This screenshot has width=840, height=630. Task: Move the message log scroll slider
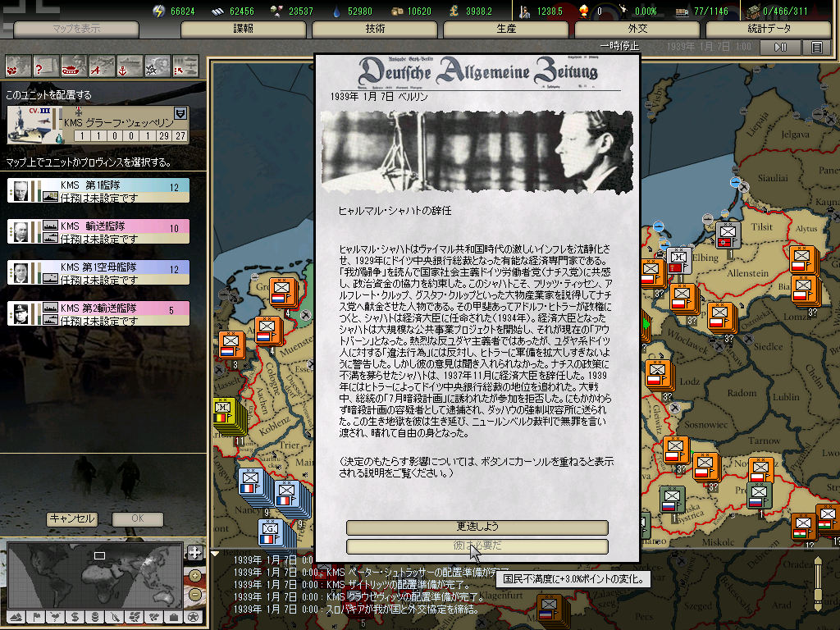(x=818, y=585)
